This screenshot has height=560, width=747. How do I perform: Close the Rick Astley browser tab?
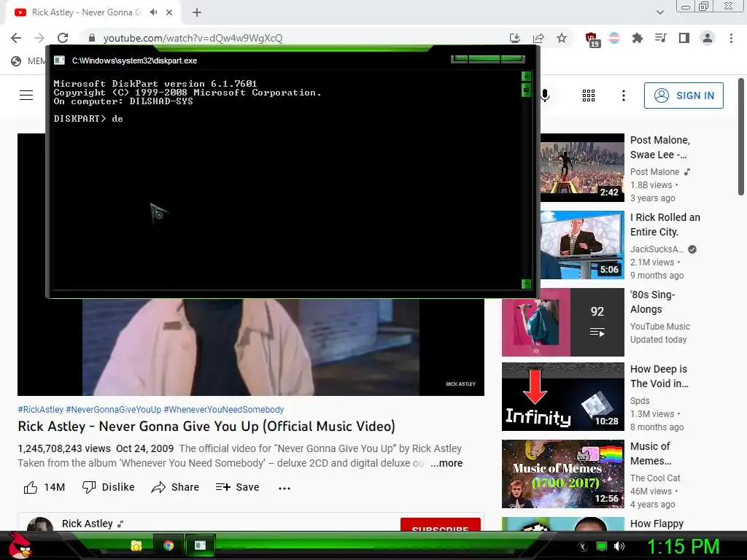[x=169, y=13]
